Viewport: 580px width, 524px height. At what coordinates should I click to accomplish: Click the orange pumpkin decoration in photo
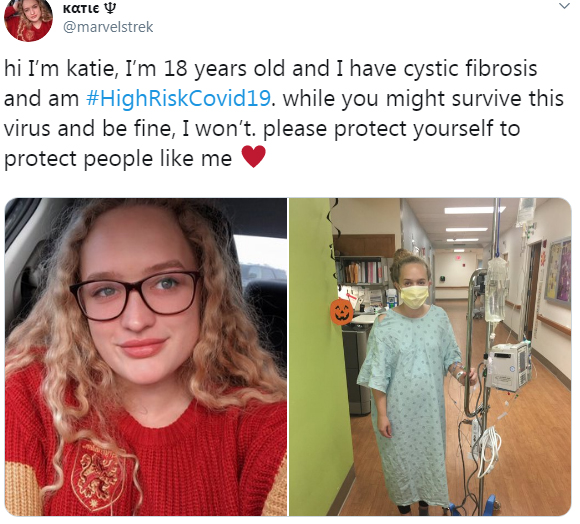point(341,312)
